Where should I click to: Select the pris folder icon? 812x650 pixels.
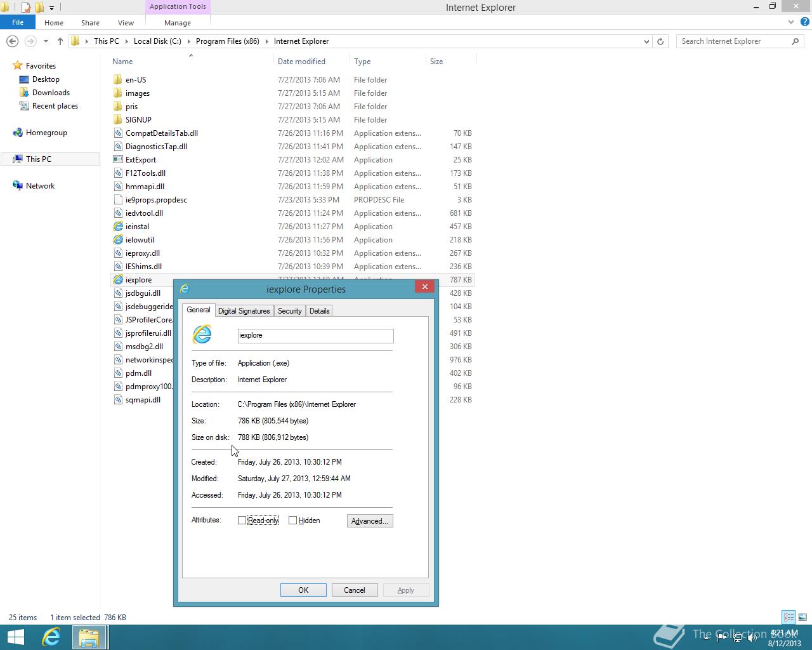118,107
